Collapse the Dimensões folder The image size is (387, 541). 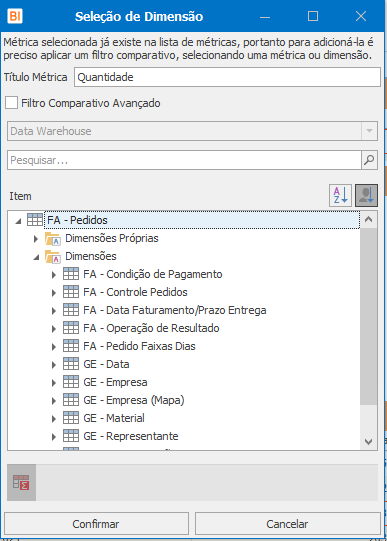(x=36, y=257)
